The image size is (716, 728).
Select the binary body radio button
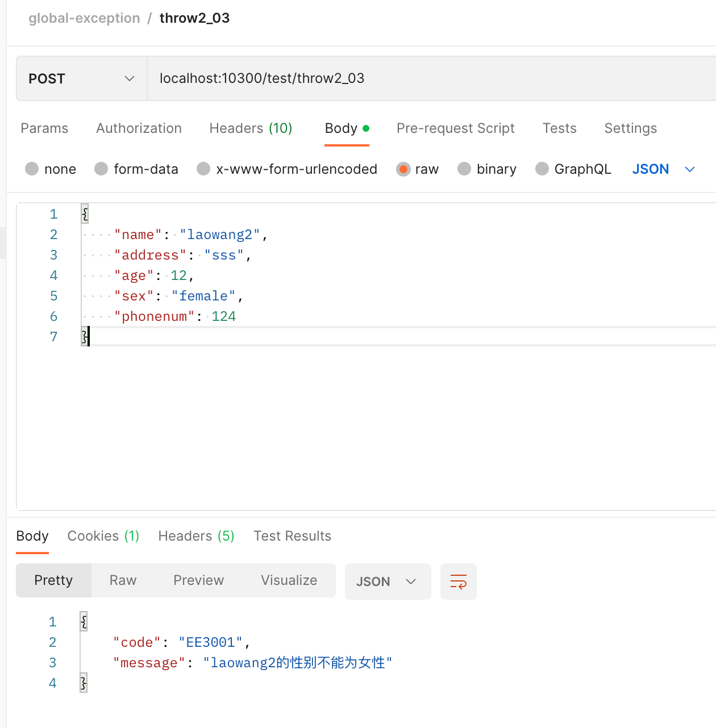coord(464,169)
